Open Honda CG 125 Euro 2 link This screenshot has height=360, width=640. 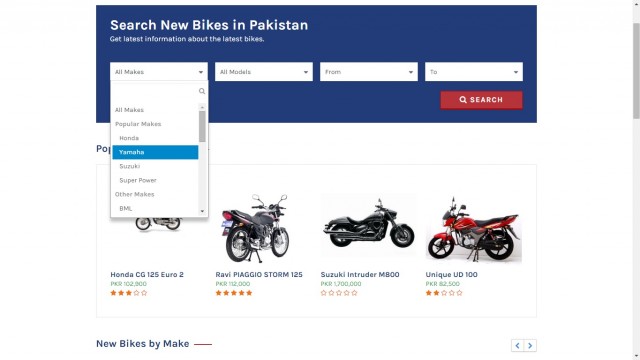[x=147, y=275]
